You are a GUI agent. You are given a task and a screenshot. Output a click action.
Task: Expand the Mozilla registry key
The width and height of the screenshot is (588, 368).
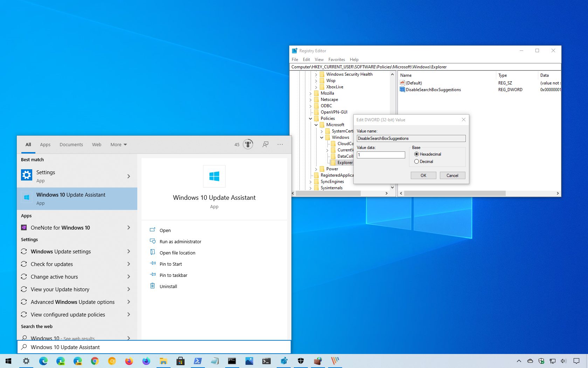pyautogui.click(x=311, y=93)
